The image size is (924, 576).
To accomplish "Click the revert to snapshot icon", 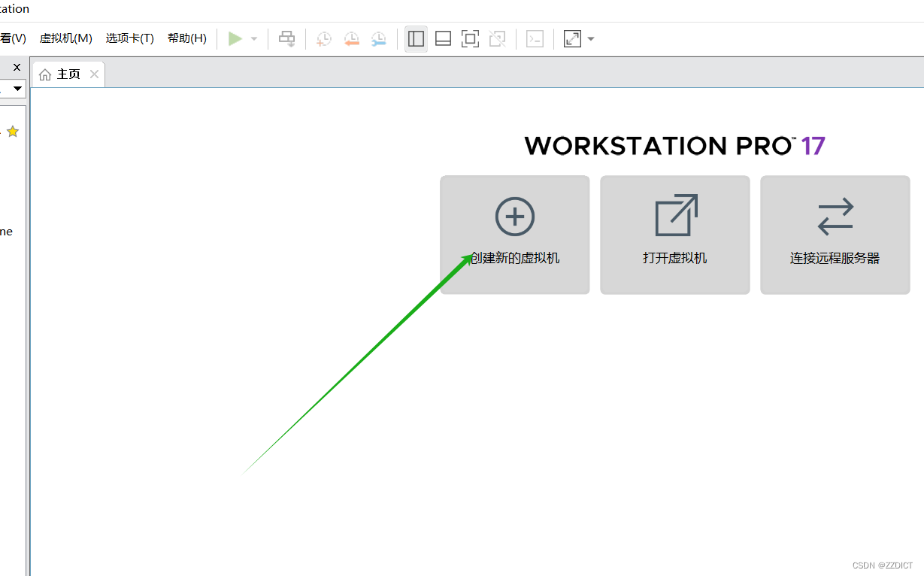I will (x=351, y=38).
